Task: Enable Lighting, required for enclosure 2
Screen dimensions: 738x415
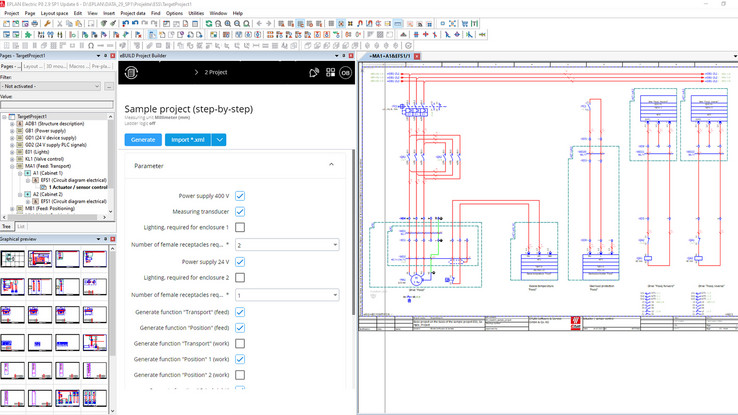Action: click(x=240, y=278)
